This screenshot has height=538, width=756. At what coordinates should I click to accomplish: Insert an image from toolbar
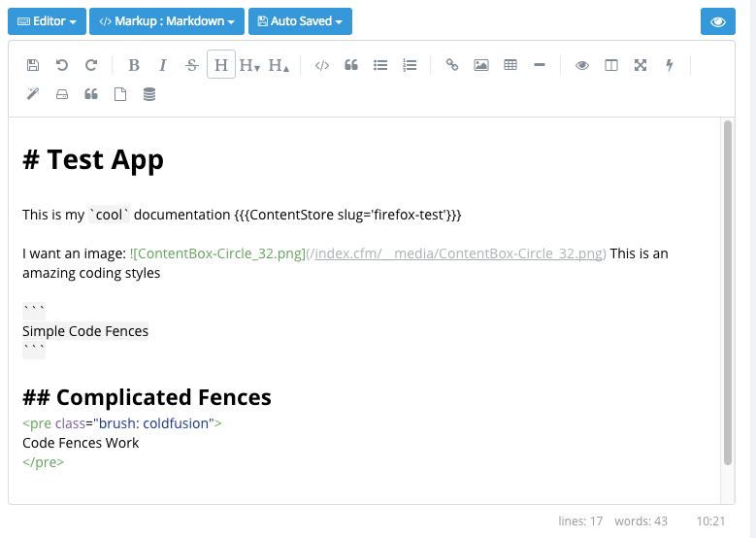point(480,65)
